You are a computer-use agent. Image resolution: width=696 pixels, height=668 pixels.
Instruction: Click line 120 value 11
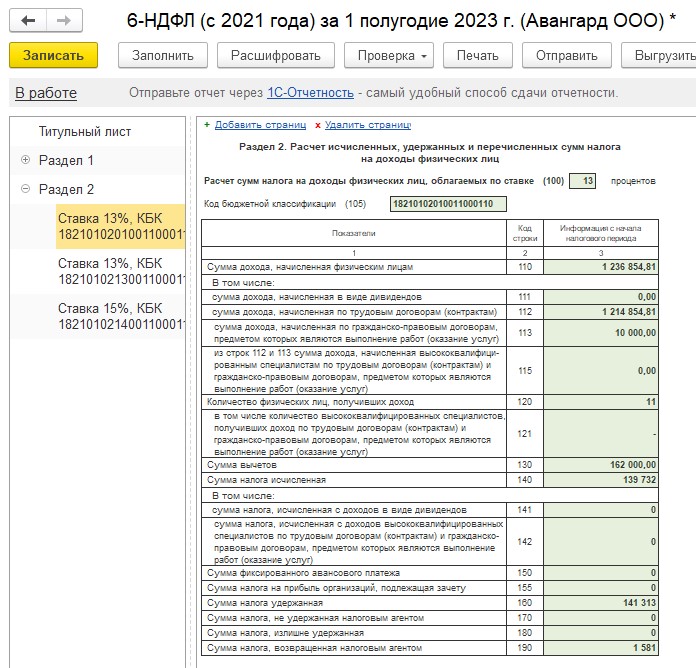coord(601,402)
